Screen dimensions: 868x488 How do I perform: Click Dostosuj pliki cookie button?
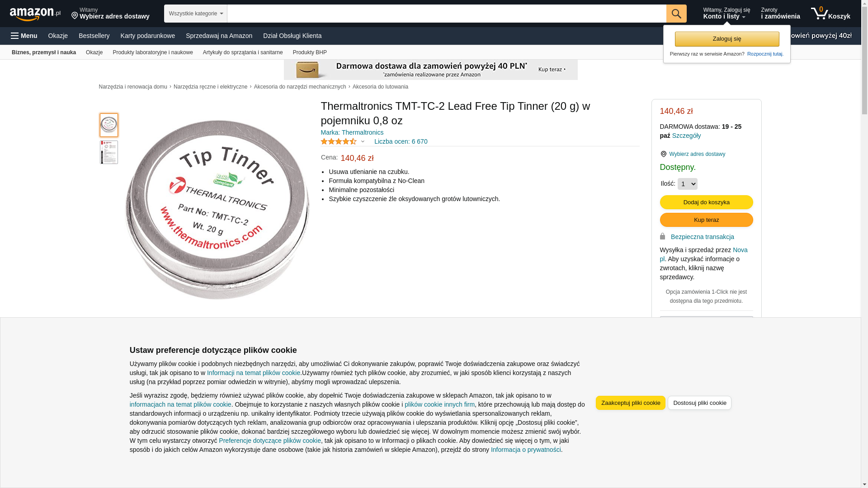(699, 403)
